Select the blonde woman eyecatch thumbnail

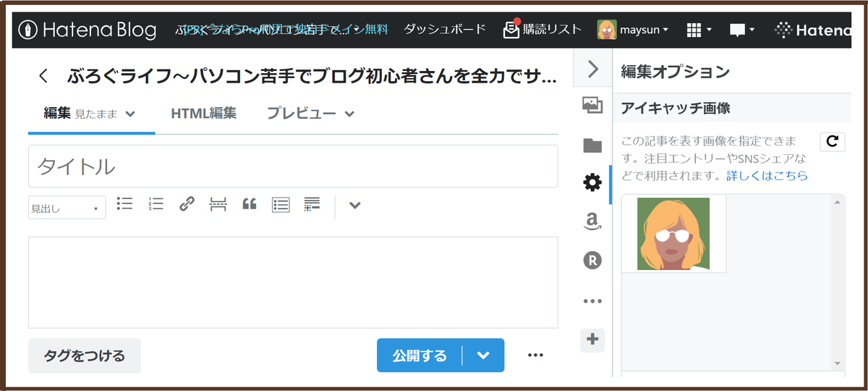tap(673, 234)
